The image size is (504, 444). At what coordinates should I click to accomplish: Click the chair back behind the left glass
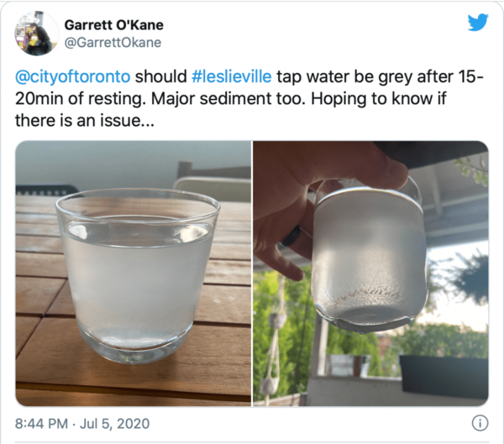(213, 188)
